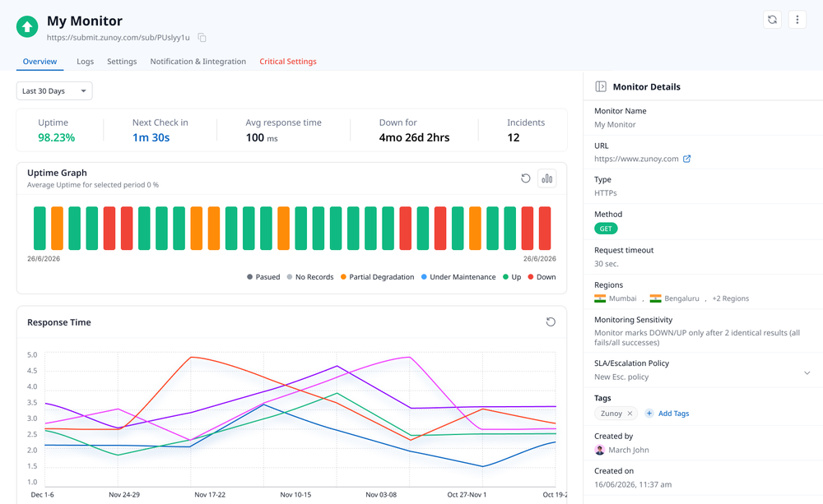This screenshot has height=504, width=823.
Task: Click the 1m 30s next check value
Action: [151, 137]
